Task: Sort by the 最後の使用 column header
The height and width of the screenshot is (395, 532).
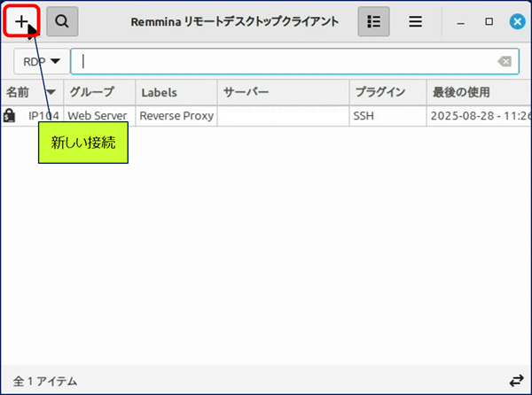Action: click(x=479, y=92)
